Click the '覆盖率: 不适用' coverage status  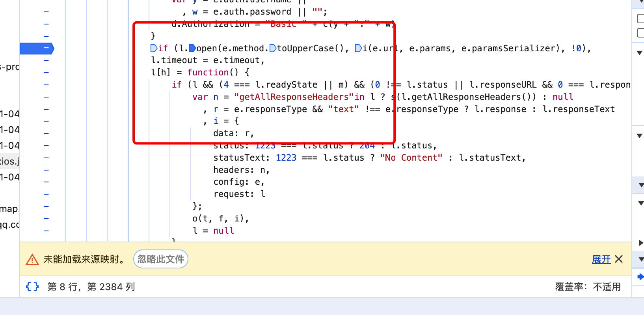coord(588,287)
